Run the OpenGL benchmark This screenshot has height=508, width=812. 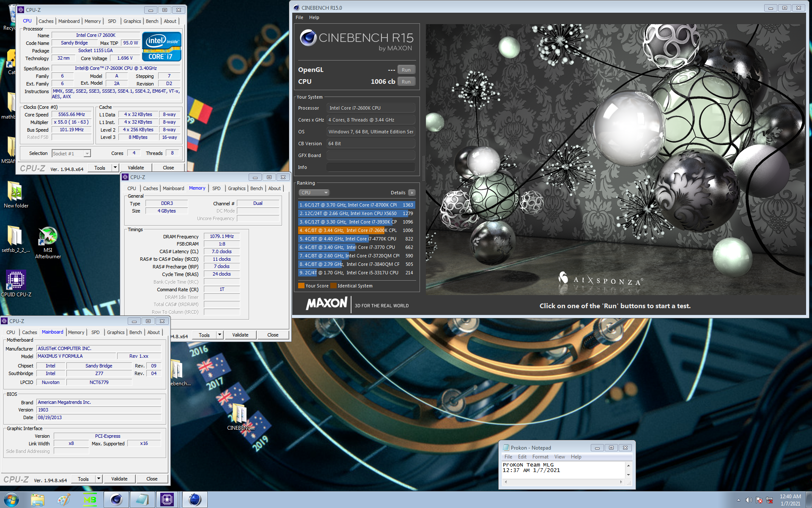coord(406,70)
